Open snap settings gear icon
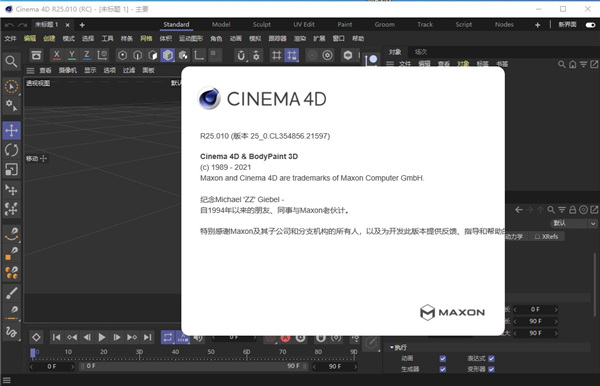Image resolution: width=600 pixels, height=386 pixels. click(256, 56)
